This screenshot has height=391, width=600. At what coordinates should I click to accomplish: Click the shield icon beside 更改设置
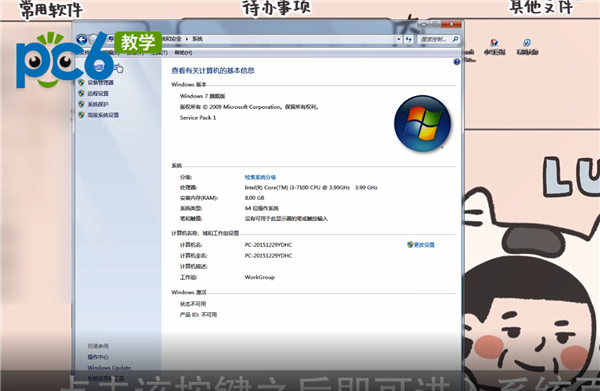point(410,244)
